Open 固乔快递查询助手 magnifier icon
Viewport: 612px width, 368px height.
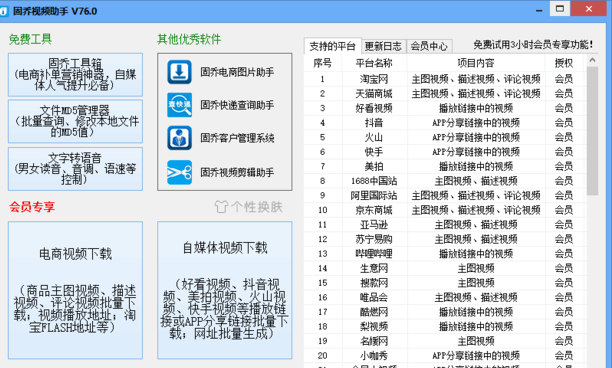pyautogui.click(x=179, y=105)
